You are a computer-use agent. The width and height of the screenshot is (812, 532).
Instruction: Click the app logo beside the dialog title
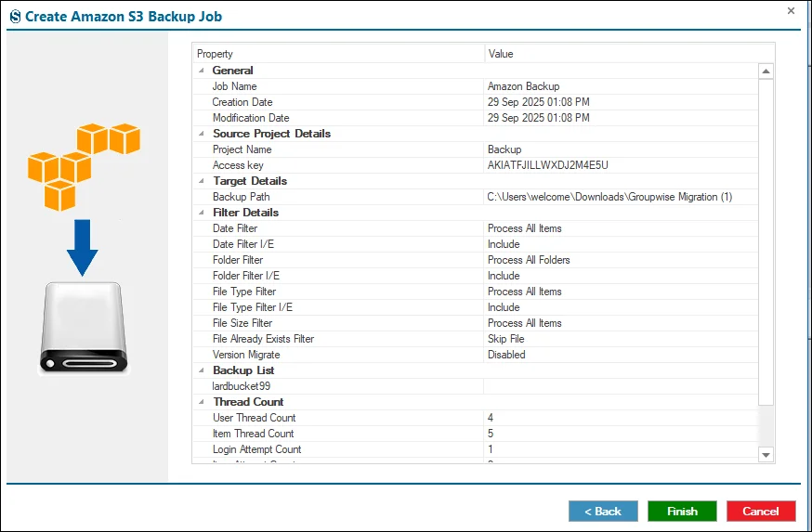16,17
